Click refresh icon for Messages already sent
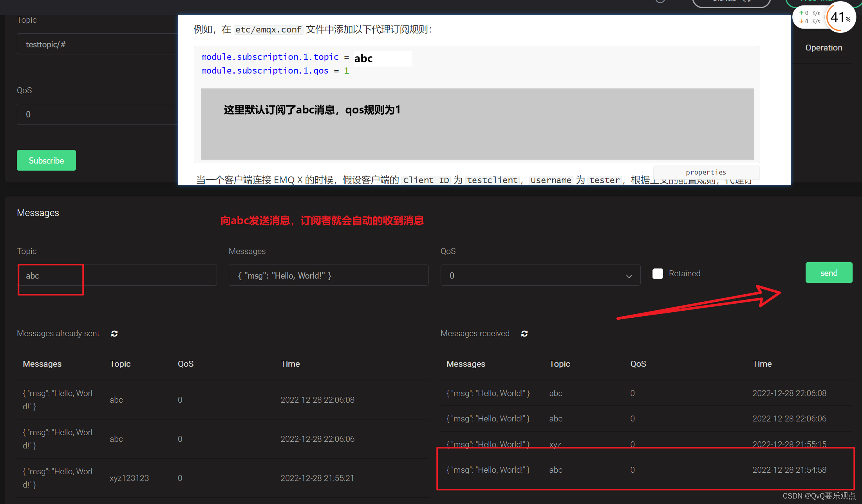The height and width of the screenshot is (504, 862). coord(115,333)
